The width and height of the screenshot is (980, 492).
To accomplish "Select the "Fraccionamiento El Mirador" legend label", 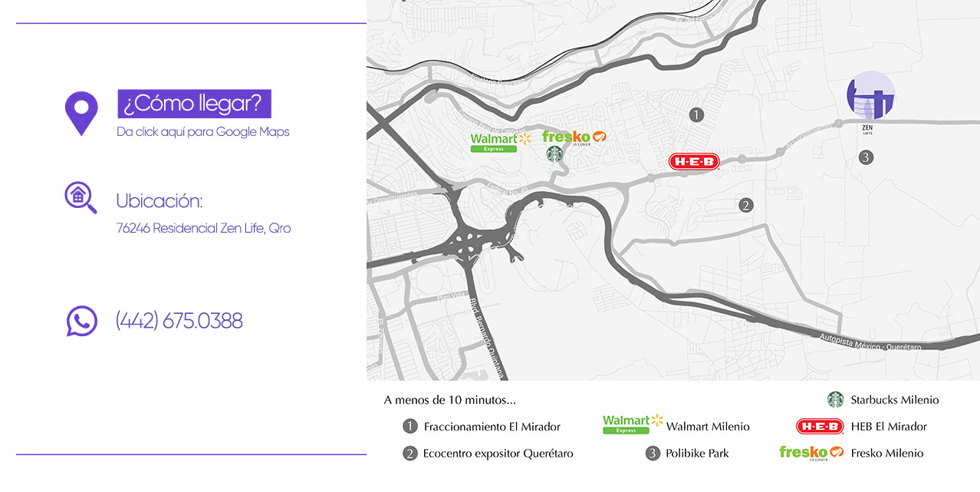I will click(x=492, y=427).
